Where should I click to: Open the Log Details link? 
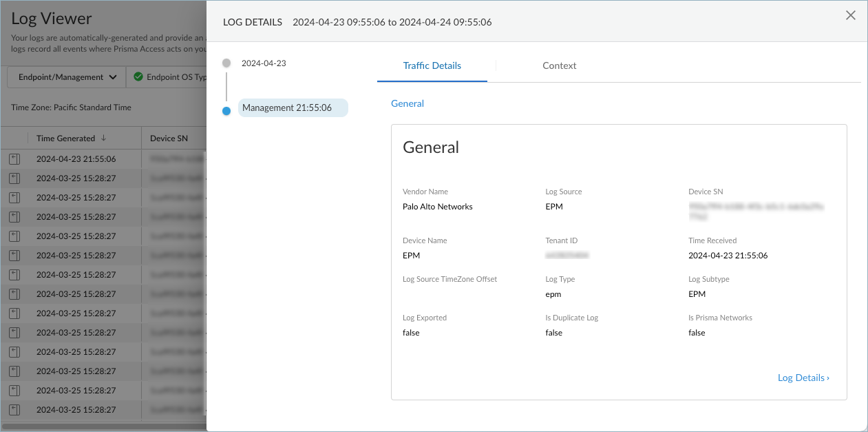point(803,378)
